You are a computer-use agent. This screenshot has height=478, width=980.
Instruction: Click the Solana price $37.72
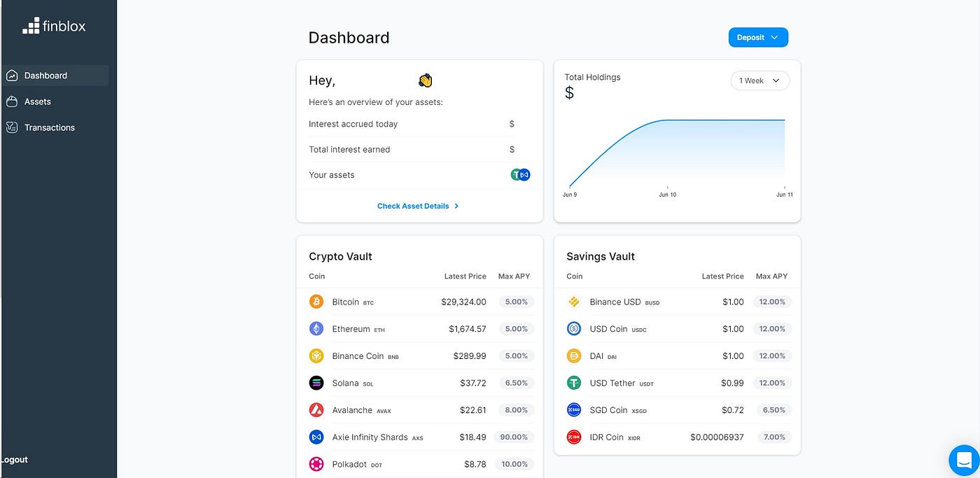tap(472, 383)
